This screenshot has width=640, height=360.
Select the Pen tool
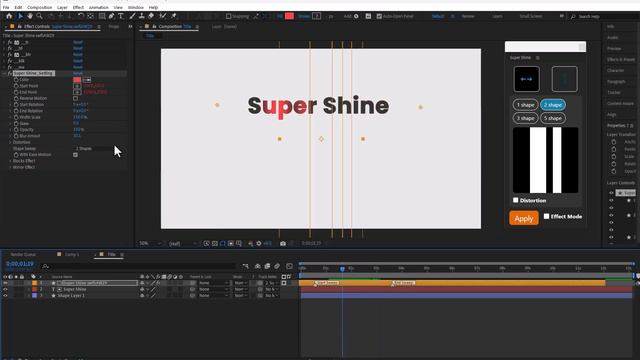coord(111,16)
